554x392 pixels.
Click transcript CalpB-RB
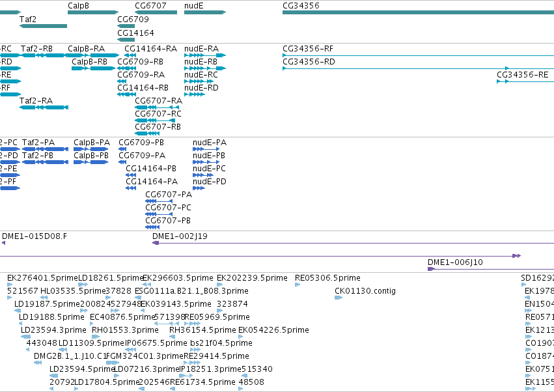coord(89,61)
